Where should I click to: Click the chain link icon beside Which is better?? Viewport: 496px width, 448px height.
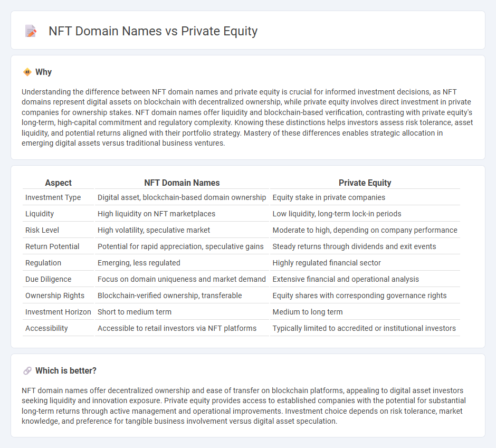(27, 370)
